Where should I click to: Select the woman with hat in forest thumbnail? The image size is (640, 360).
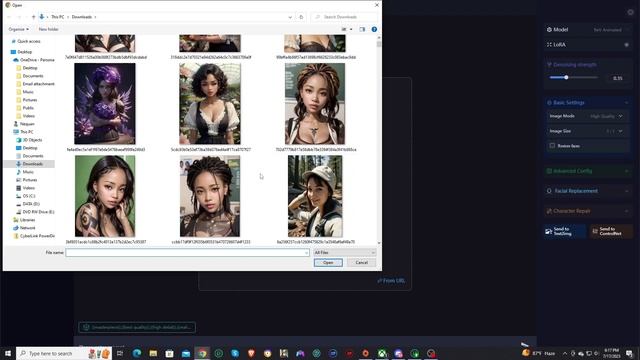coord(315,196)
